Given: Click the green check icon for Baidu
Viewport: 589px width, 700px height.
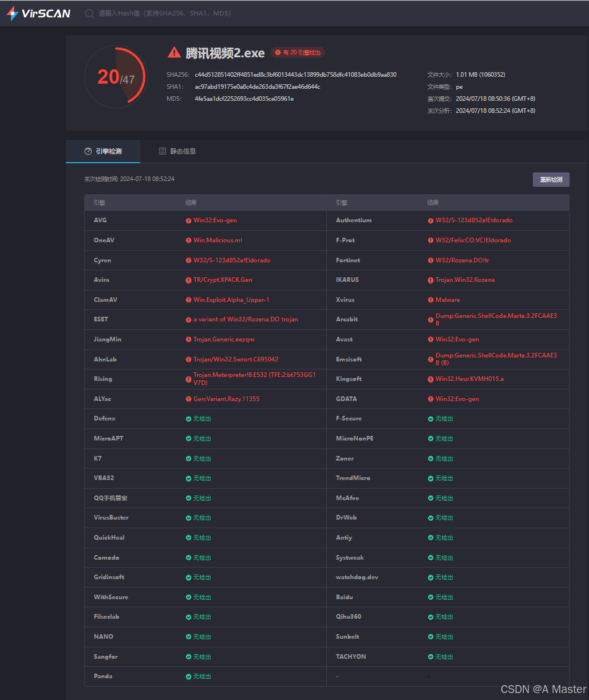Looking at the screenshot, I should click(430, 597).
